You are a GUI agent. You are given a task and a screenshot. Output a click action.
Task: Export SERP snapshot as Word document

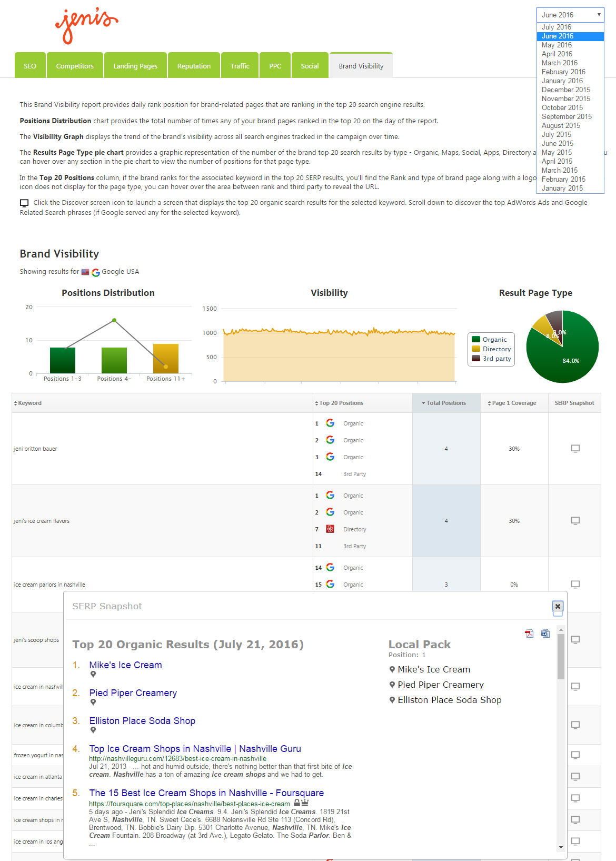pyautogui.click(x=545, y=634)
